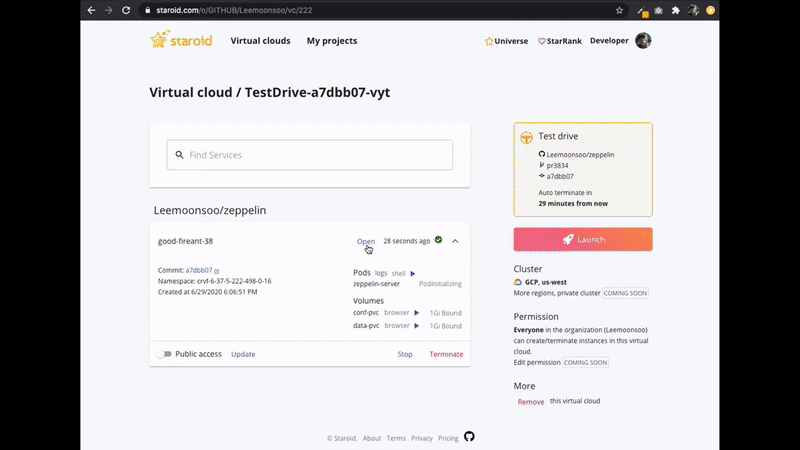Click the good-fireant-38 instance name
800x450 pixels.
tap(185, 241)
